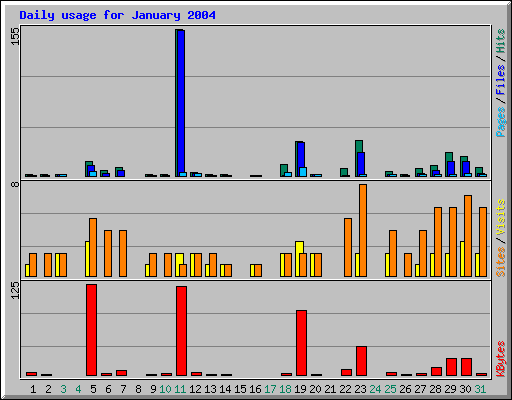
Task: Click day 30 on the date axis
Action: coord(465,389)
